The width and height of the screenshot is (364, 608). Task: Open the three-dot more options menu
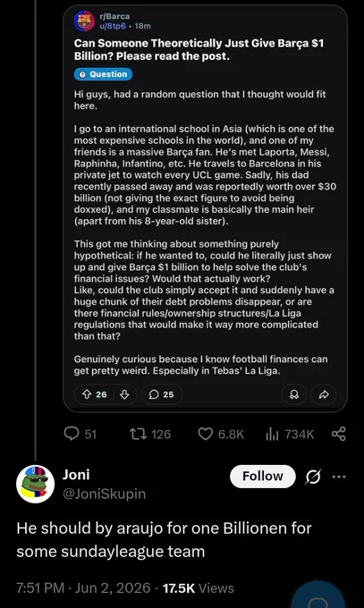pos(339,477)
